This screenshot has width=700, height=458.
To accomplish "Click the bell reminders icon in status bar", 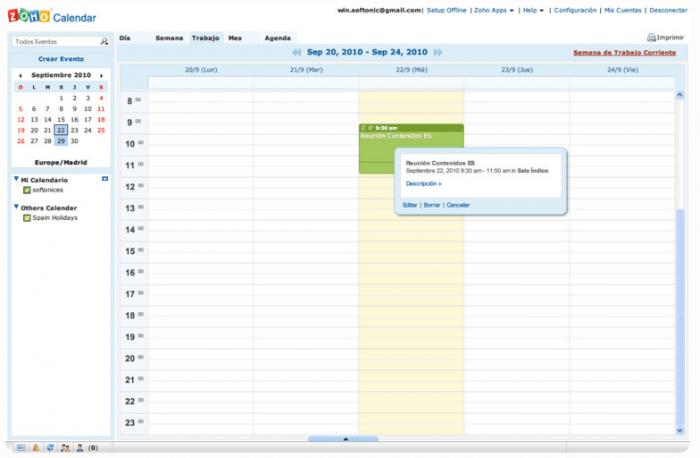I will tap(36, 448).
